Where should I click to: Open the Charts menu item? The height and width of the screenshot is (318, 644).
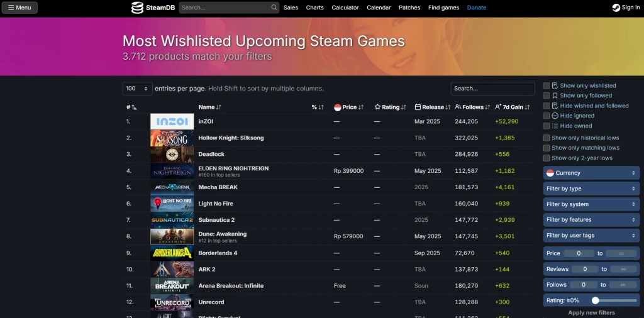[x=314, y=8]
